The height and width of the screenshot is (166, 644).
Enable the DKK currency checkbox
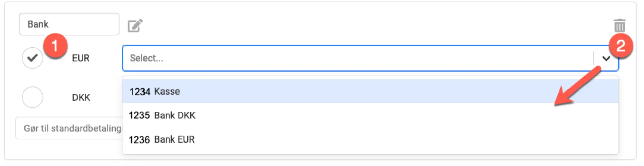pyautogui.click(x=32, y=97)
